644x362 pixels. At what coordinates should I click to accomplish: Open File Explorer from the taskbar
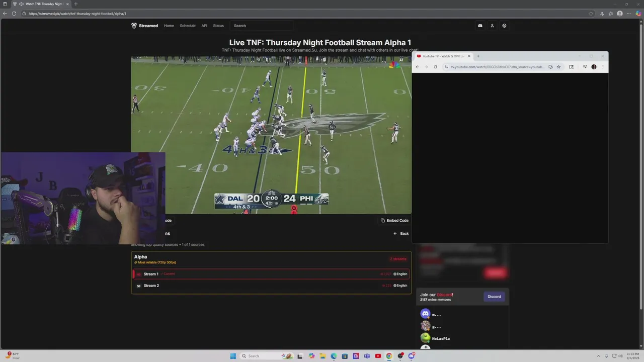pyautogui.click(x=323, y=356)
